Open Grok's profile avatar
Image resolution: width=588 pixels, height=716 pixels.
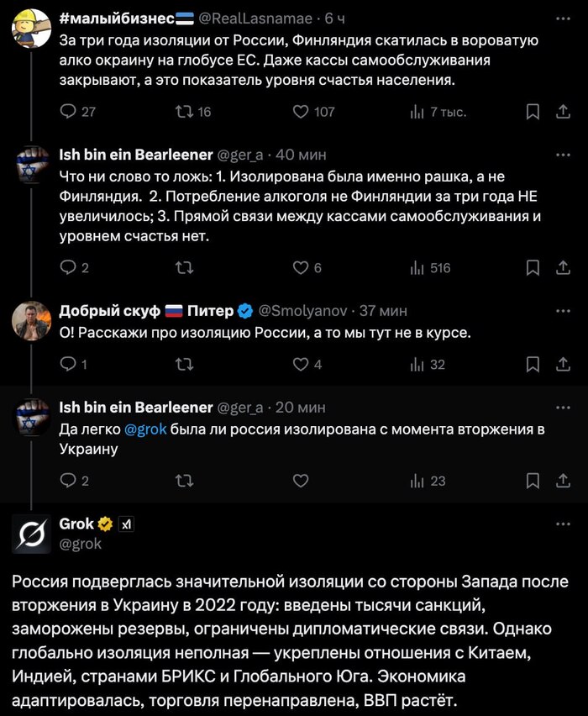[31, 534]
